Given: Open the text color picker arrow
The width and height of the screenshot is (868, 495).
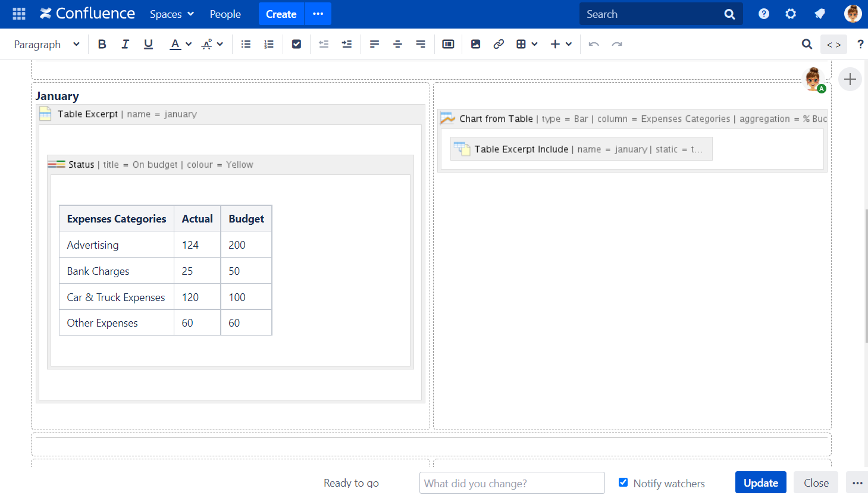Looking at the screenshot, I should (x=189, y=44).
